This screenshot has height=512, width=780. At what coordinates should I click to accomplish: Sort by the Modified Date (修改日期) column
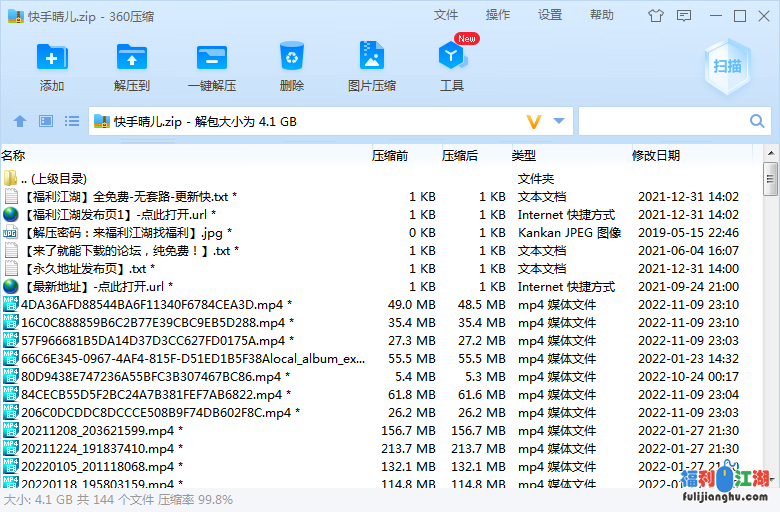pyautogui.click(x=656, y=155)
